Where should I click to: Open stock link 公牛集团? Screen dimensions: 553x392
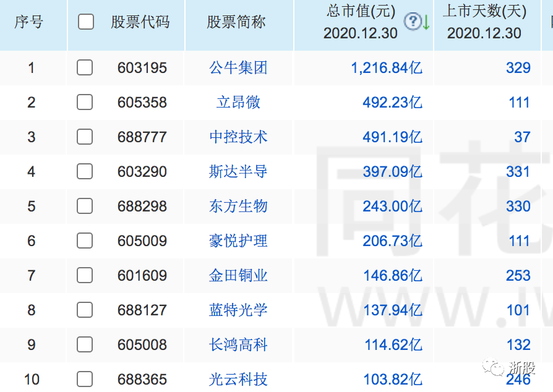coord(238,67)
